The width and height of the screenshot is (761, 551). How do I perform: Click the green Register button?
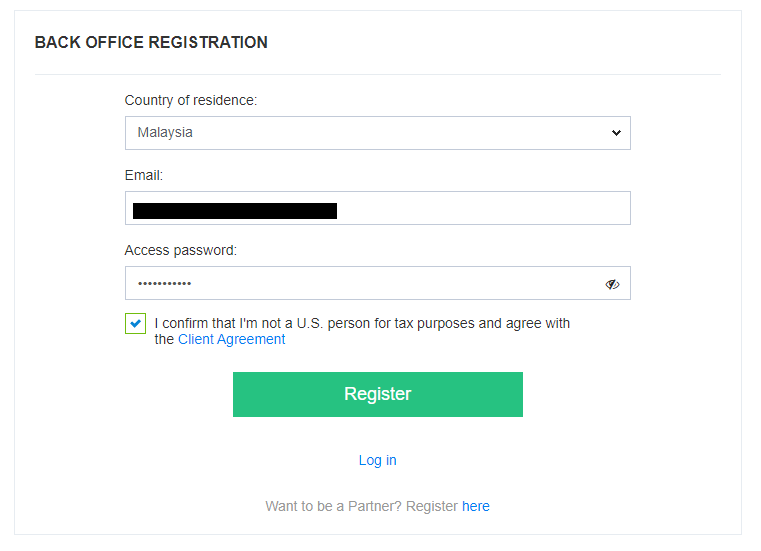coord(378,394)
